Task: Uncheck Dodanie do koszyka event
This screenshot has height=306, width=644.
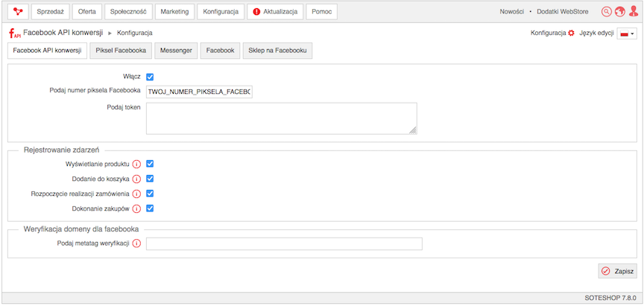Action: pyautogui.click(x=150, y=179)
